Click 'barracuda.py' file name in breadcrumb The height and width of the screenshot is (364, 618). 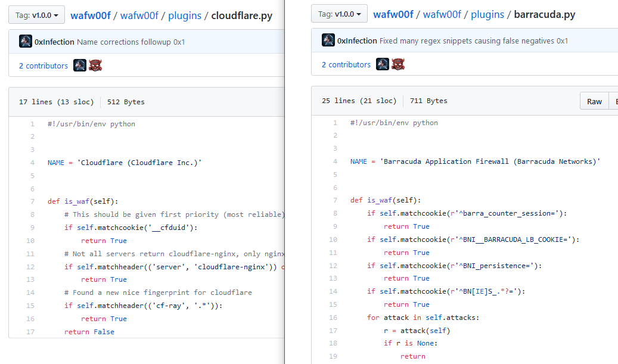click(x=544, y=14)
